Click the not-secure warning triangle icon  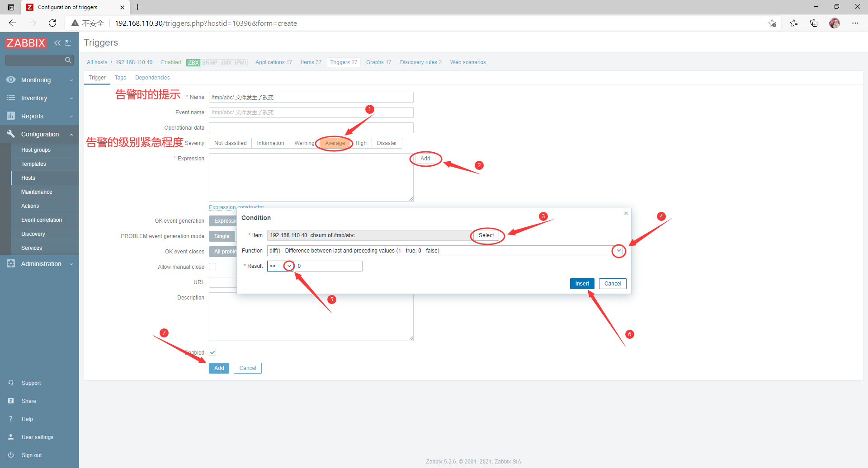coord(75,23)
